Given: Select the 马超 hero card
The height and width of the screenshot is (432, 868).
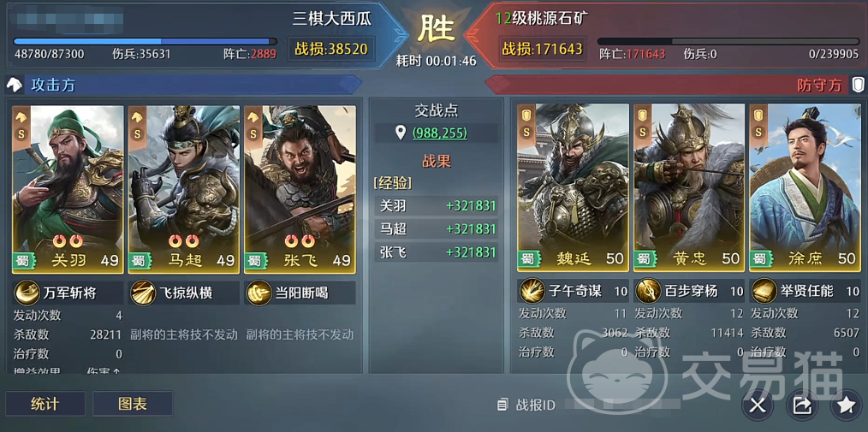Looking at the screenshot, I should 184,189.
